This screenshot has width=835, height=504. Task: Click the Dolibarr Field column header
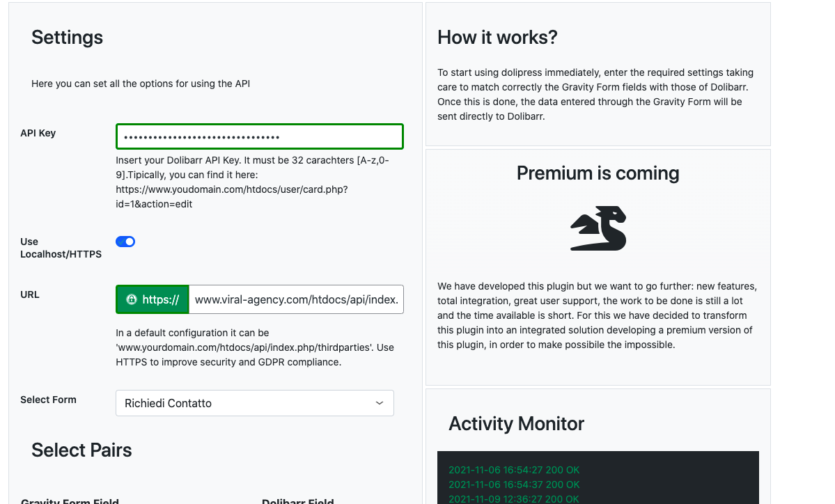[297, 501]
